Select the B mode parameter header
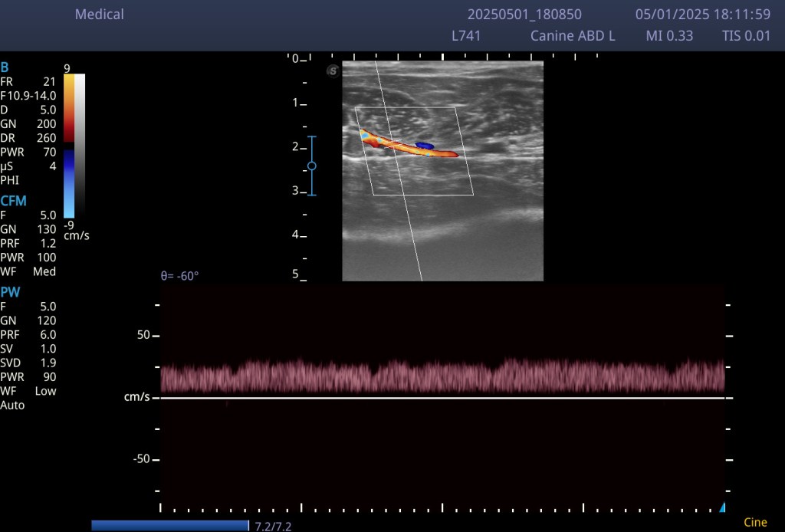 click(x=5, y=67)
